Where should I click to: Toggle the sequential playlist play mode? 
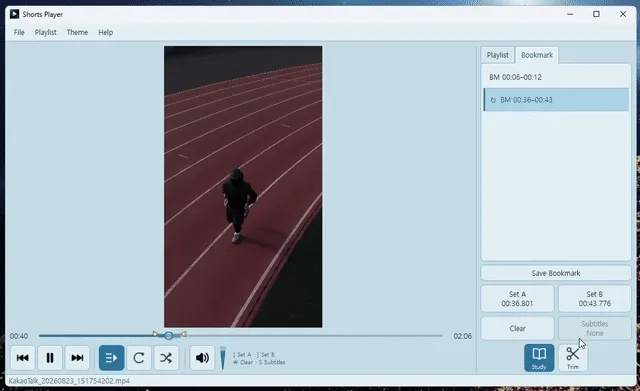[x=111, y=358]
